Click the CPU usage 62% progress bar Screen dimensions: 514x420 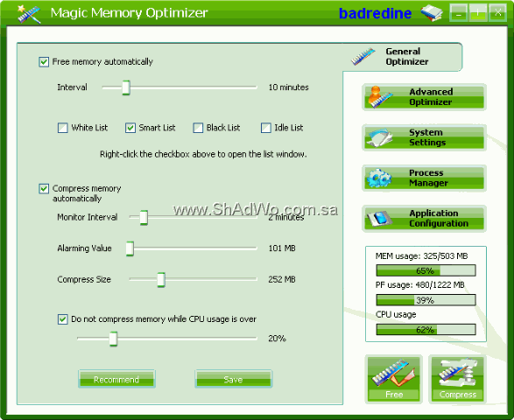point(426,330)
